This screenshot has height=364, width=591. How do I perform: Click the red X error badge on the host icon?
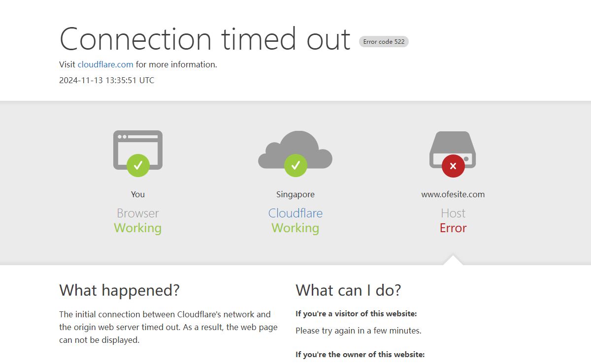453,166
